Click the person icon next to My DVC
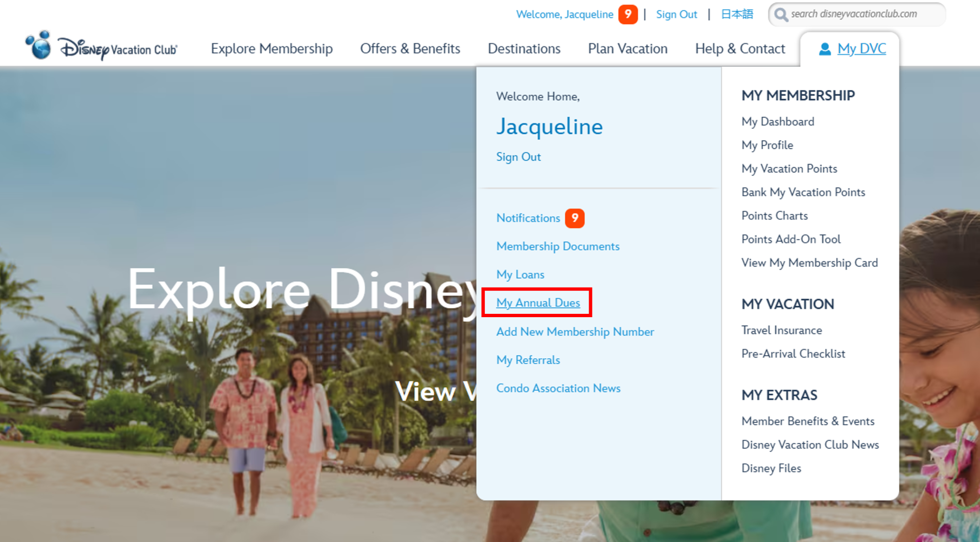 [x=824, y=48]
